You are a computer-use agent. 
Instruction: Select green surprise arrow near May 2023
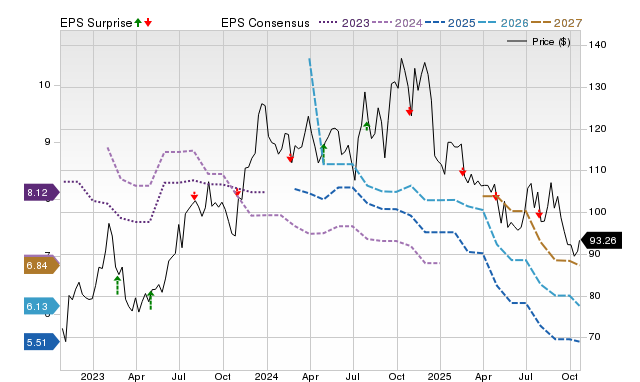[x=151, y=300]
